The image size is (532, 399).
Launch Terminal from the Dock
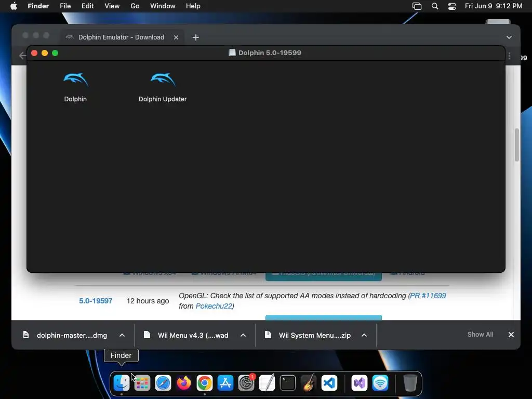(x=288, y=383)
